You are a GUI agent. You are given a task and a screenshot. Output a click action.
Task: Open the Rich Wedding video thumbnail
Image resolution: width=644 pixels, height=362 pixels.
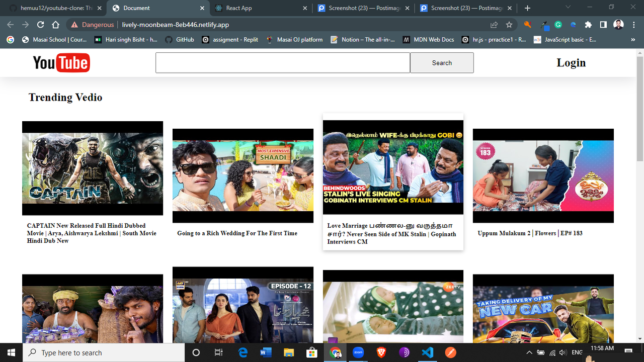pos(243,175)
